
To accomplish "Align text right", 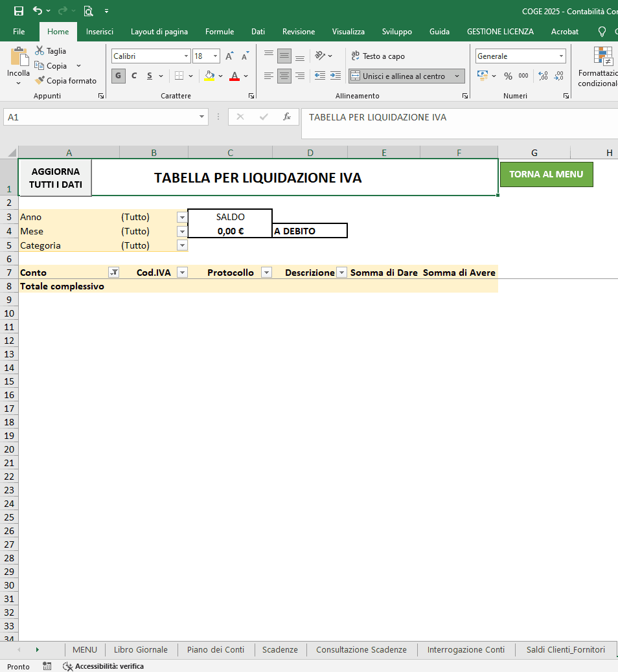I will point(300,76).
